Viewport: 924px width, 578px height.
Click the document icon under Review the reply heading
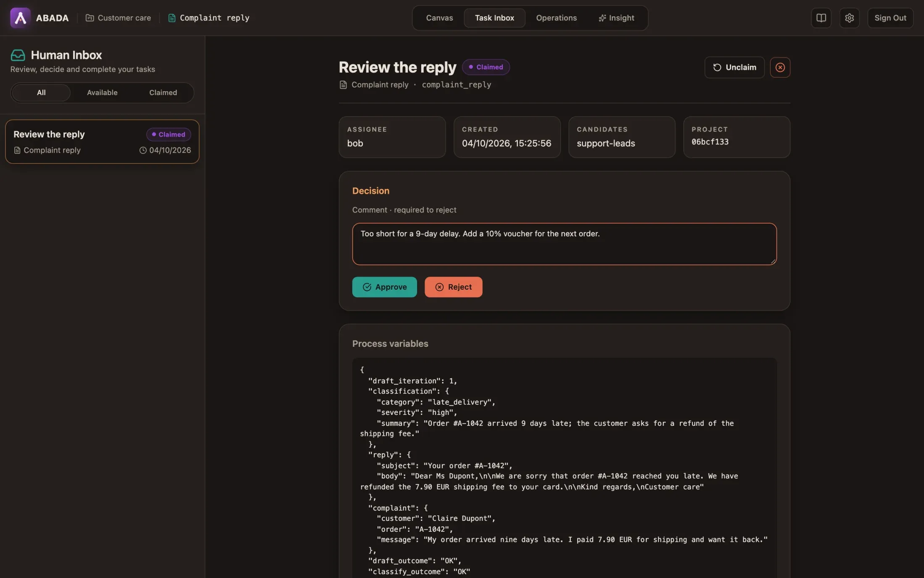(x=343, y=84)
